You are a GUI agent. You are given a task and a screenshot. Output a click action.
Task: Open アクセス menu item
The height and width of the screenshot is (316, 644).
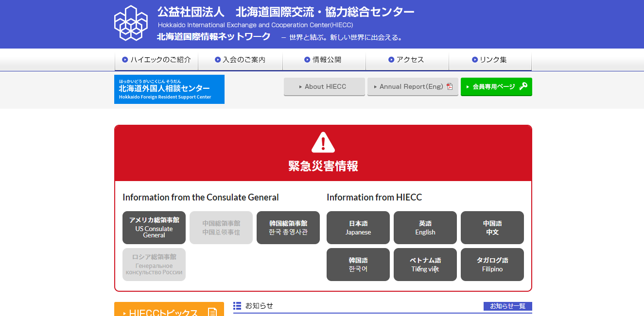407,60
